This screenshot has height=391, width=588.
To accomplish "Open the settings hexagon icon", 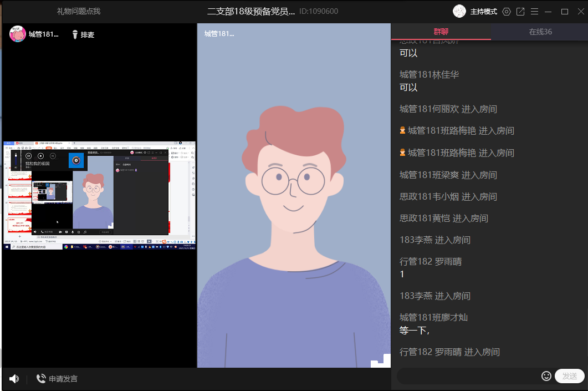I will click(x=506, y=12).
